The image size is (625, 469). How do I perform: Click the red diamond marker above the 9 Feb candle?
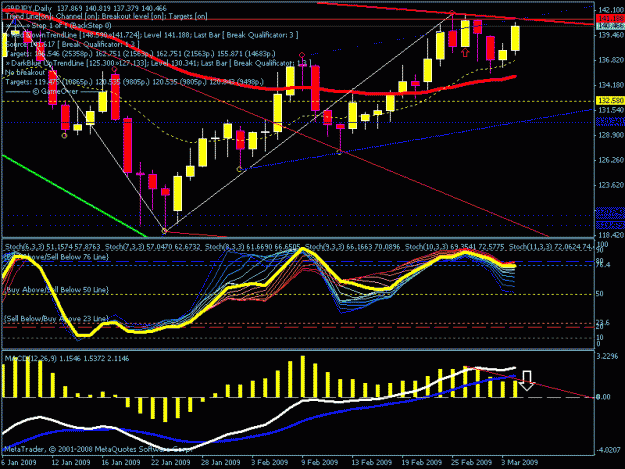tap(302, 55)
